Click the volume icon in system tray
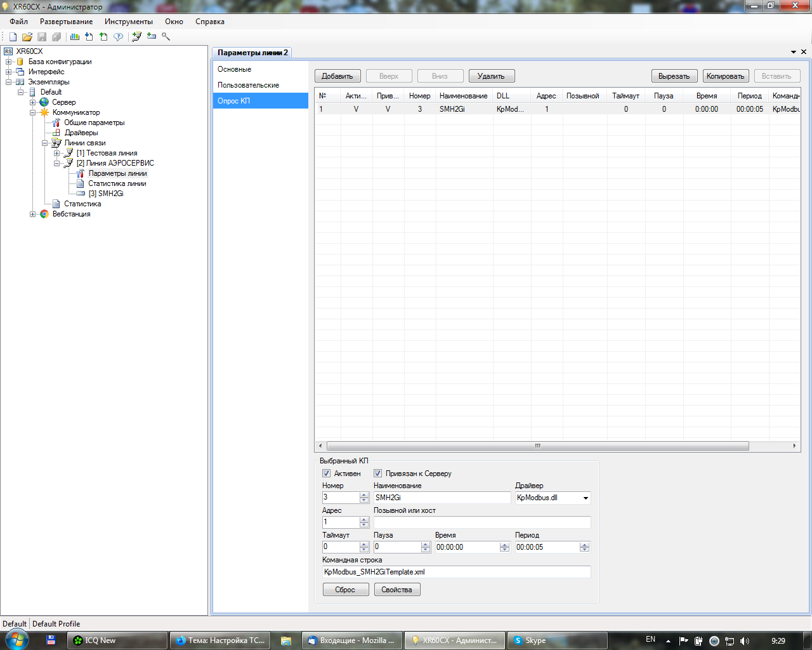The image size is (812, 650). click(745, 640)
